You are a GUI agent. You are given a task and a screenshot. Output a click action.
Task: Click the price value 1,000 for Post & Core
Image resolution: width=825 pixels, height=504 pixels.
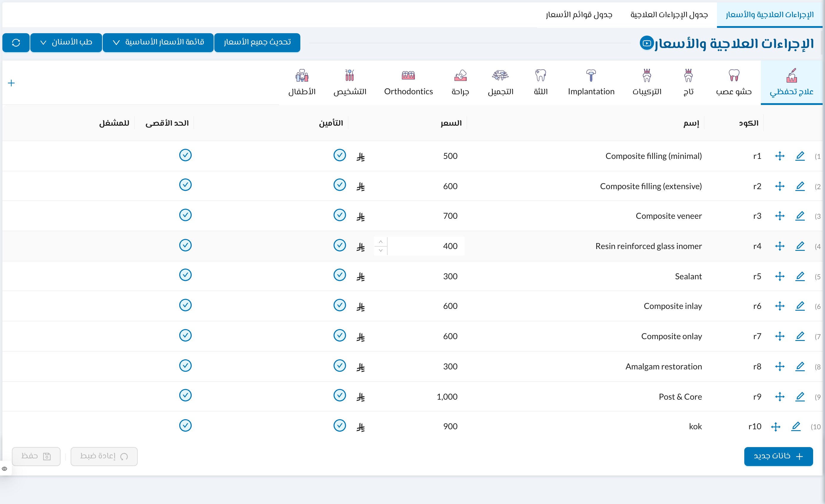pos(447,397)
